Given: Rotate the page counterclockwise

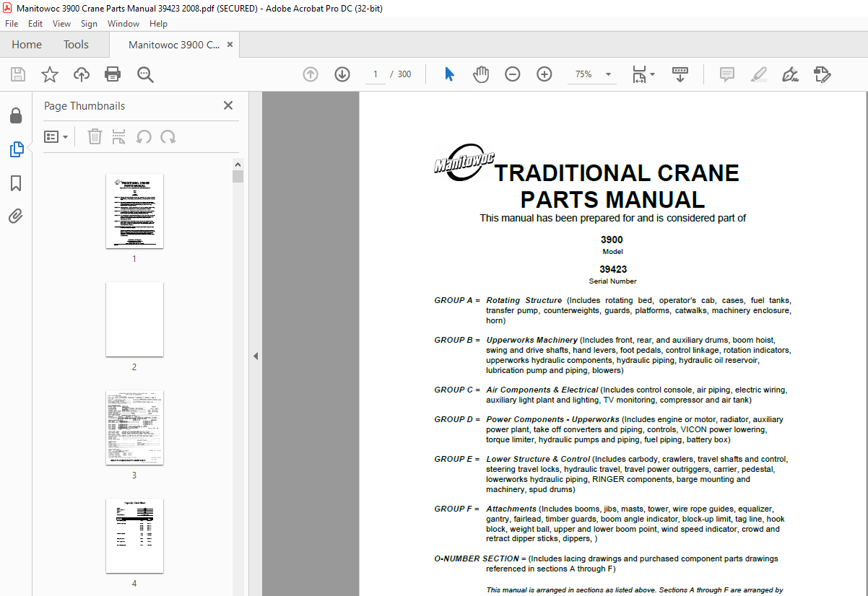Looking at the screenshot, I should click(144, 136).
